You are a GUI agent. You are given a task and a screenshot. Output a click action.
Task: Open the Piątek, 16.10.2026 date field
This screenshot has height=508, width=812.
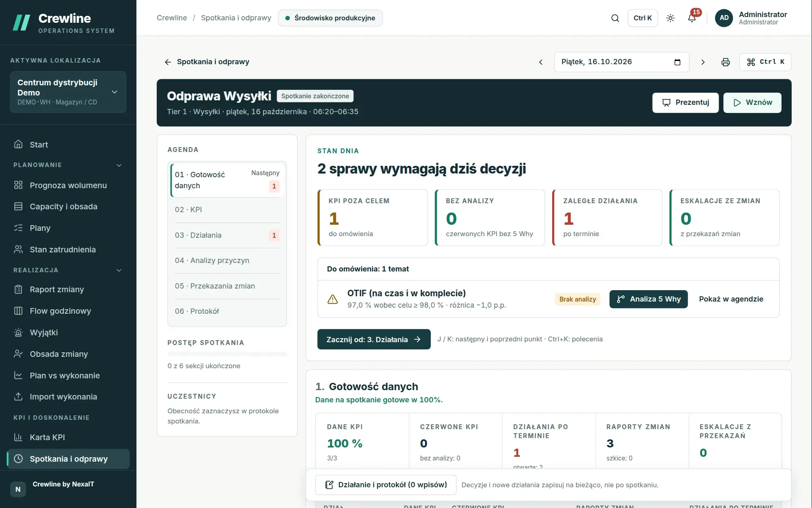(622, 62)
